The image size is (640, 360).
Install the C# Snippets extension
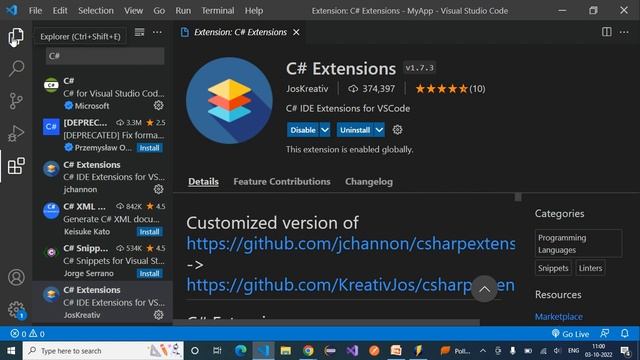pyautogui.click(x=149, y=273)
